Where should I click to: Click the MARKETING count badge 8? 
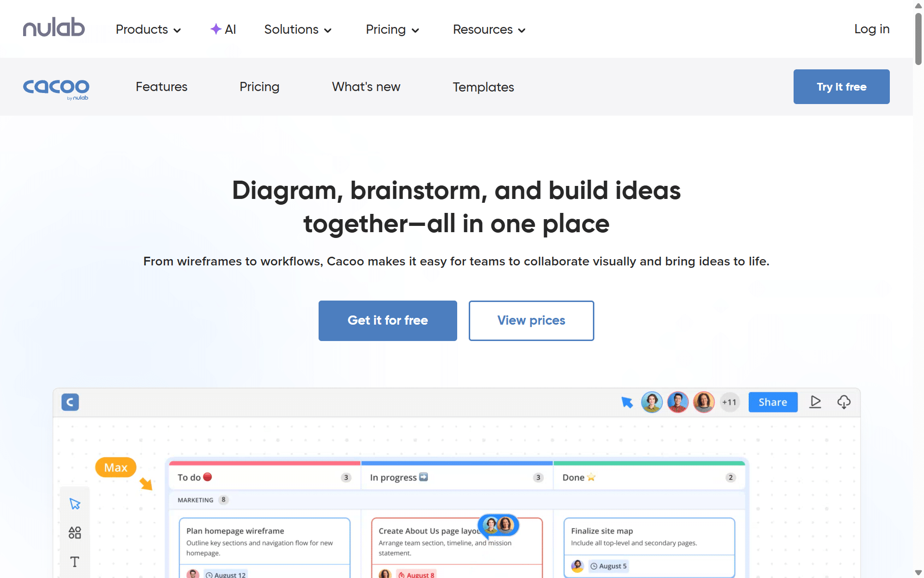point(223,500)
